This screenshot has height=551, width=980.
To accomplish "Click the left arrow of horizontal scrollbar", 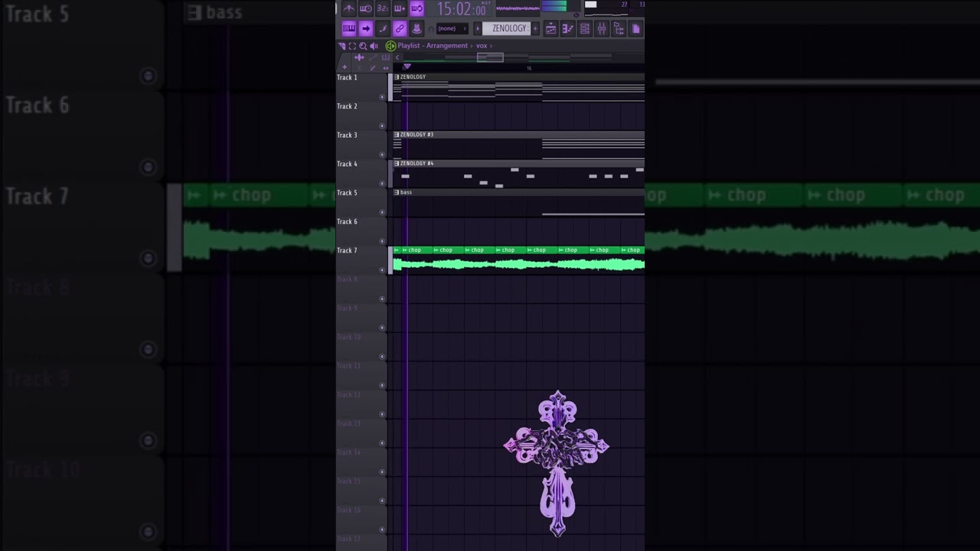I will (x=397, y=57).
